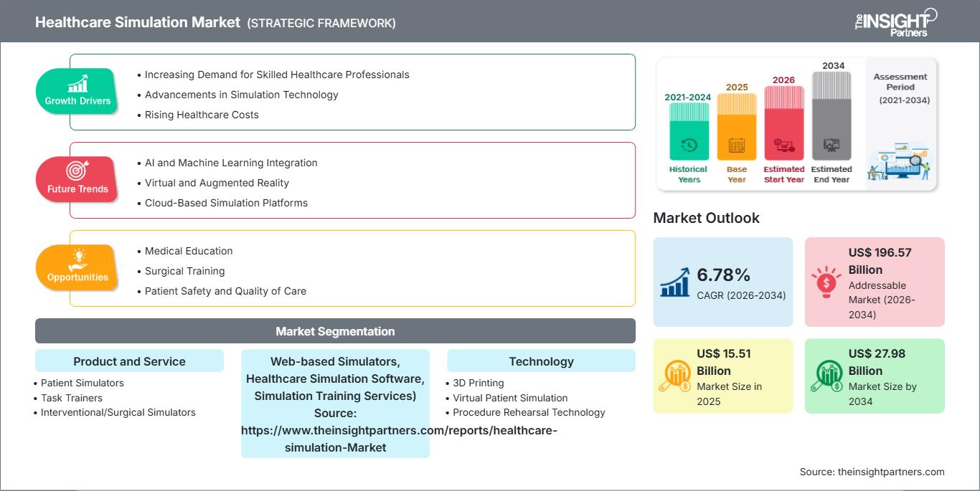Select the Opportunities badge
This screenshot has height=491, width=980.
tap(77, 267)
